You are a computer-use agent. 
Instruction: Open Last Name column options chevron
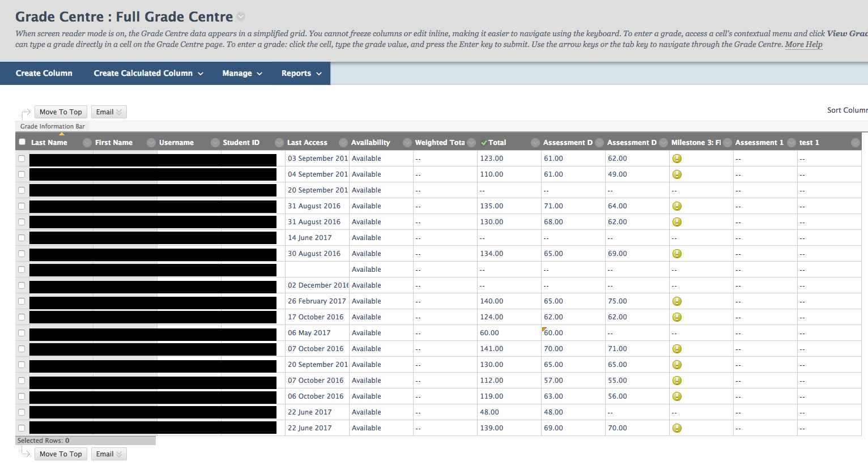click(x=87, y=143)
